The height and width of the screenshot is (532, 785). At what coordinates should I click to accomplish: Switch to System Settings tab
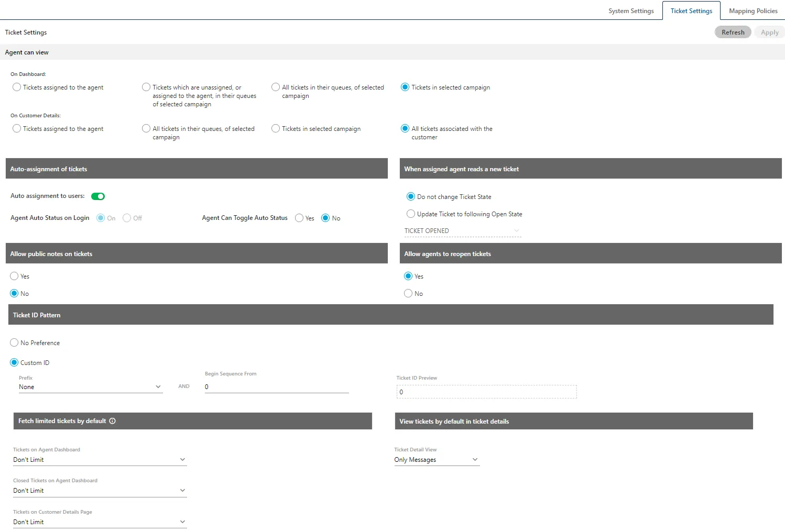click(631, 11)
